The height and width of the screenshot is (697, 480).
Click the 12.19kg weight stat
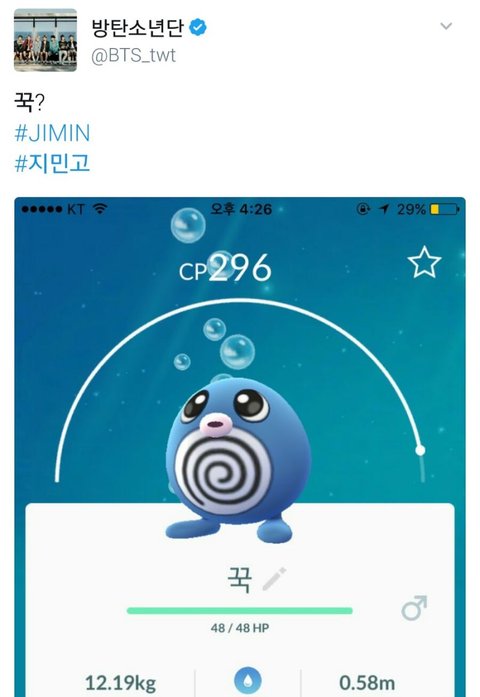click(120, 682)
